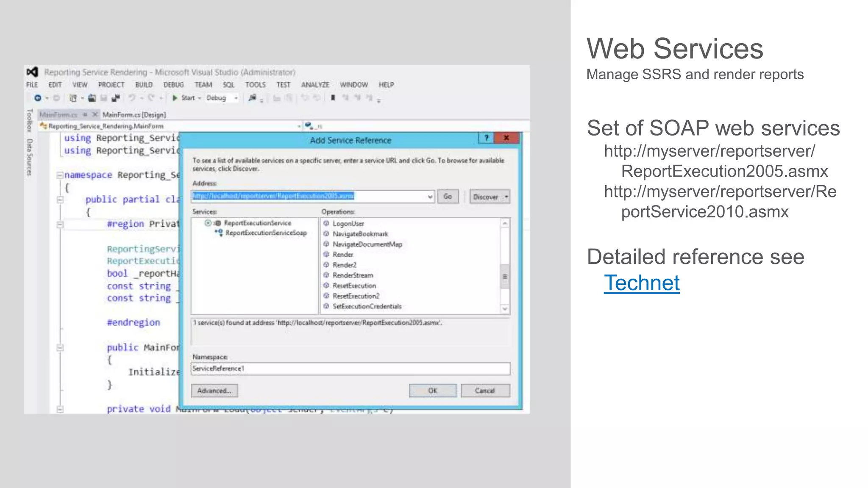The height and width of the screenshot is (488, 868).
Task: Select the ResetExecution2 operation
Action: [x=356, y=296]
